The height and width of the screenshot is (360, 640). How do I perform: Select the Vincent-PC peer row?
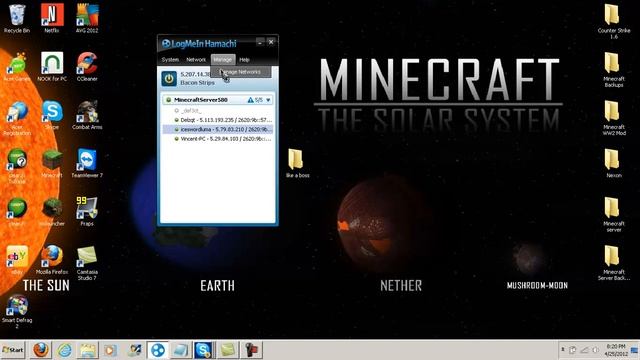tap(218, 139)
